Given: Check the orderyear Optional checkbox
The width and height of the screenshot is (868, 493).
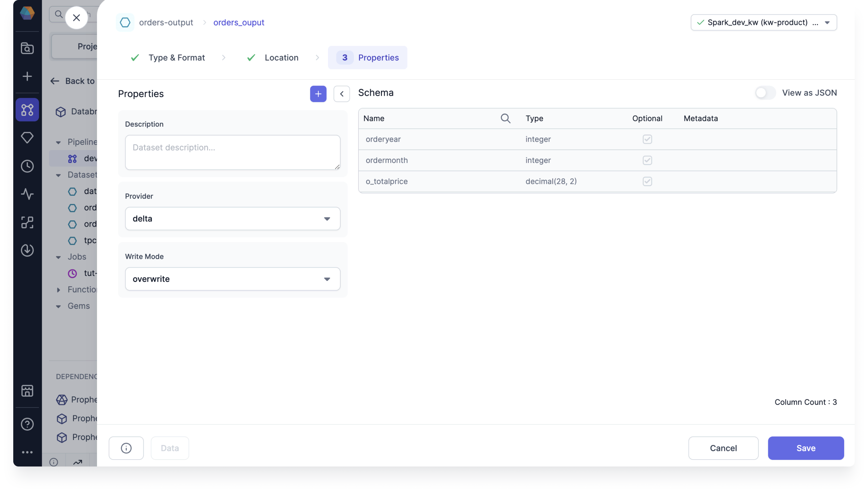Looking at the screenshot, I should (647, 139).
